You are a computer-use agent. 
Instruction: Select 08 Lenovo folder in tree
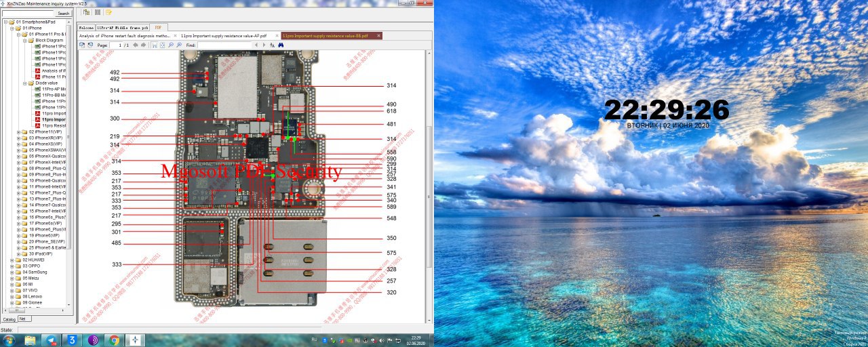32,296
